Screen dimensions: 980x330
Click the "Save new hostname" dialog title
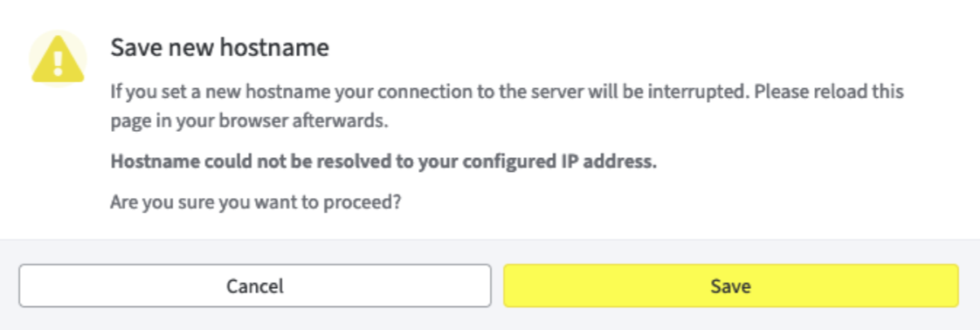pyautogui.click(x=220, y=48)
